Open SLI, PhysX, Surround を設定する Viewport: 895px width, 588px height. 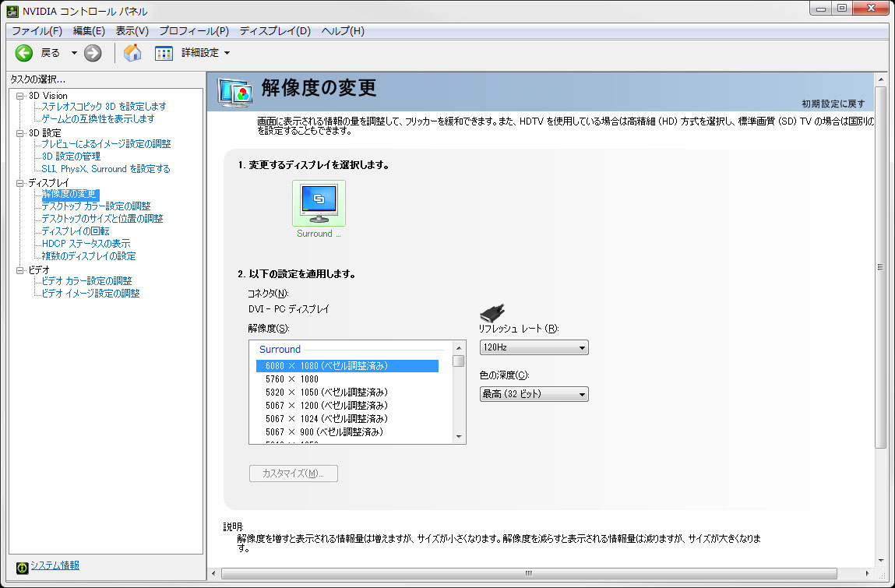click(106, 169)
